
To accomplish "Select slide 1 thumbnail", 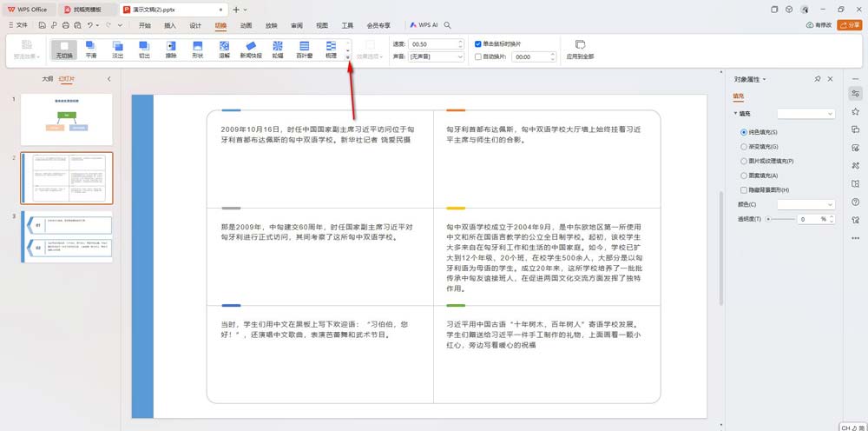I will tap(67, 119).
